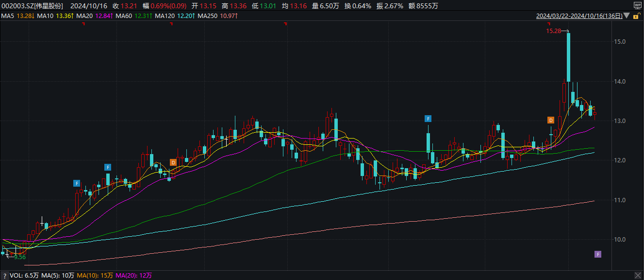Image resolution: width=644 pixels, height=280 pixels.
Task: Click the volume MA(5): 10万 label
Action: 58,276
